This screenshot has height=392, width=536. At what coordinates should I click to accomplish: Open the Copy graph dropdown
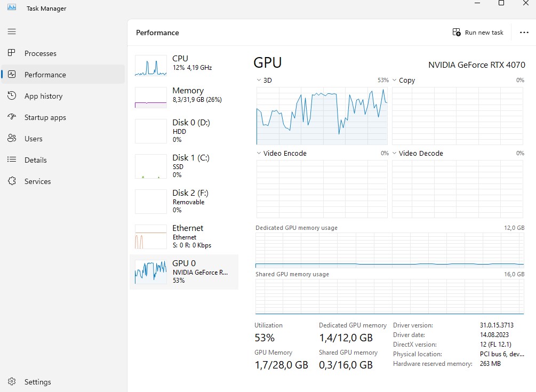(395, 80)
